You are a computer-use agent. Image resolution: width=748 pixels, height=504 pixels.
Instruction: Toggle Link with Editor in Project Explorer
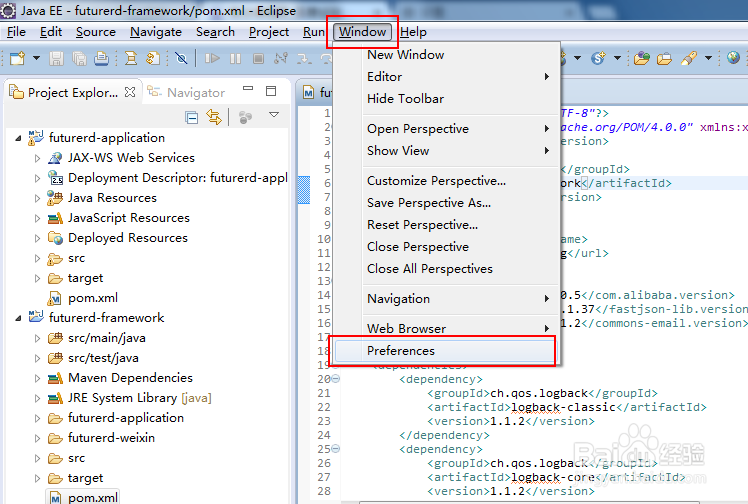tap(214, 117)
